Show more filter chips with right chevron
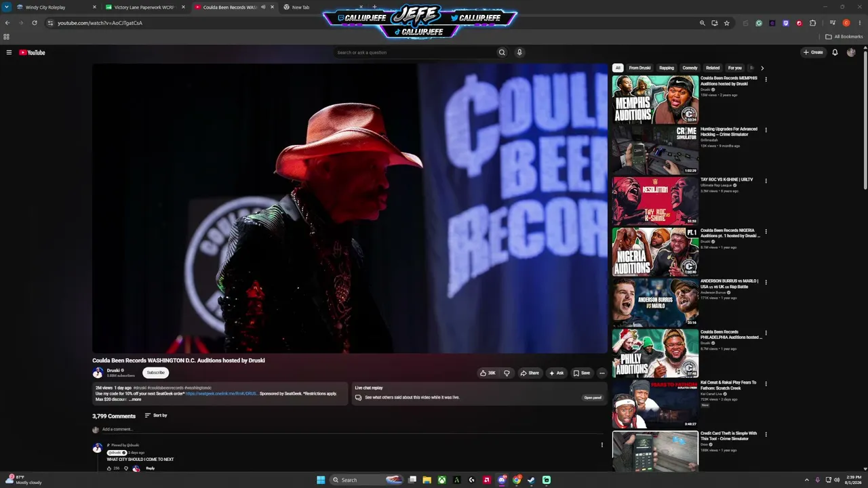Image resolution: width=868 pixels, height=488 pixels. (x=762, y=68)
